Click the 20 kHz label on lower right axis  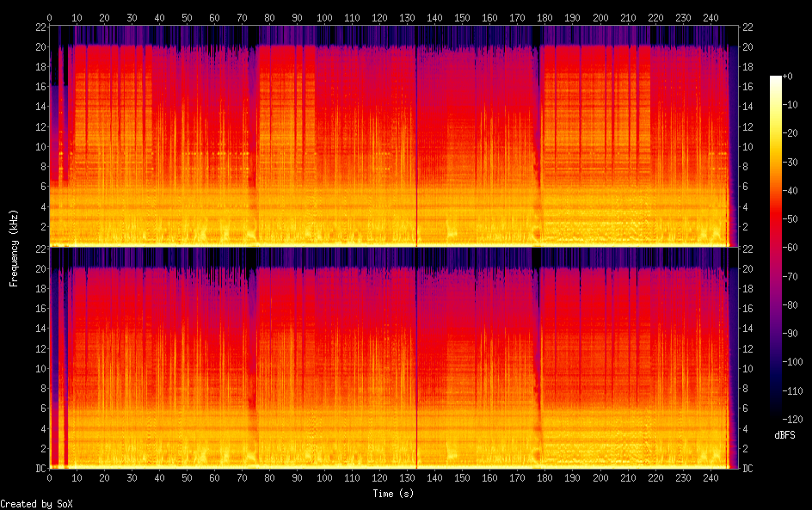coord(748,268)
